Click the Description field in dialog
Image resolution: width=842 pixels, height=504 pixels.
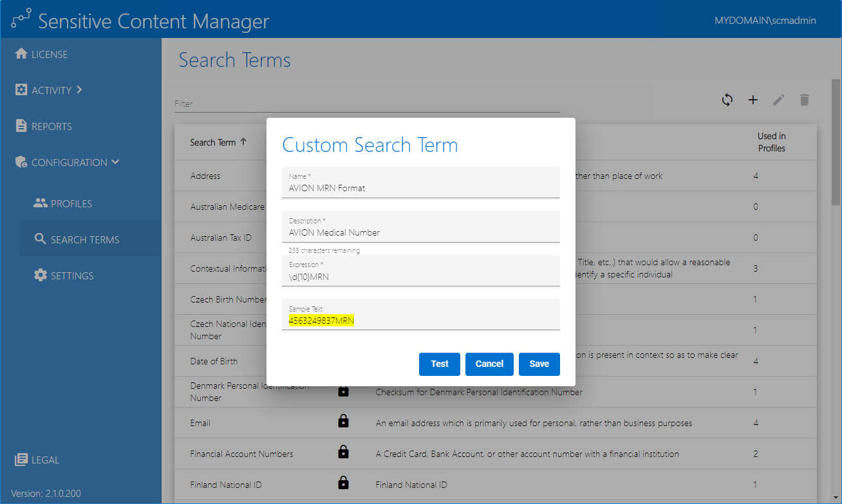pyautogui.click(x=421, y=227)
